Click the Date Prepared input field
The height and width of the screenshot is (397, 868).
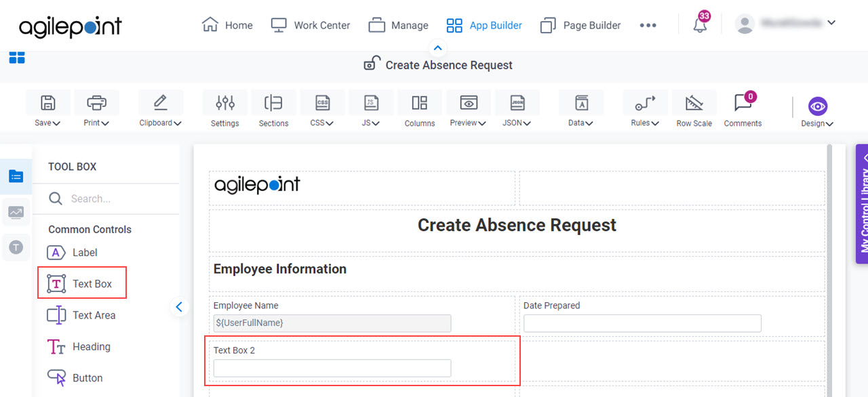[642, 323]
